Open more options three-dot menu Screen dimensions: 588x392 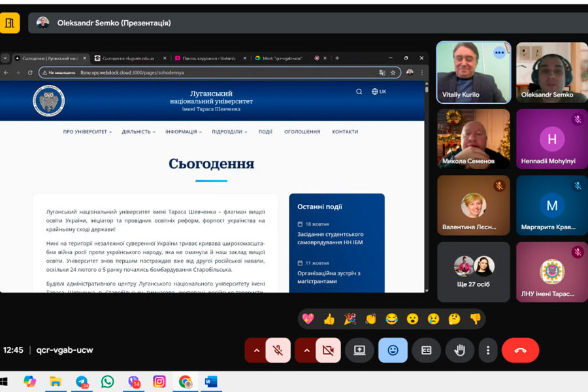click(x=487, y=350)
